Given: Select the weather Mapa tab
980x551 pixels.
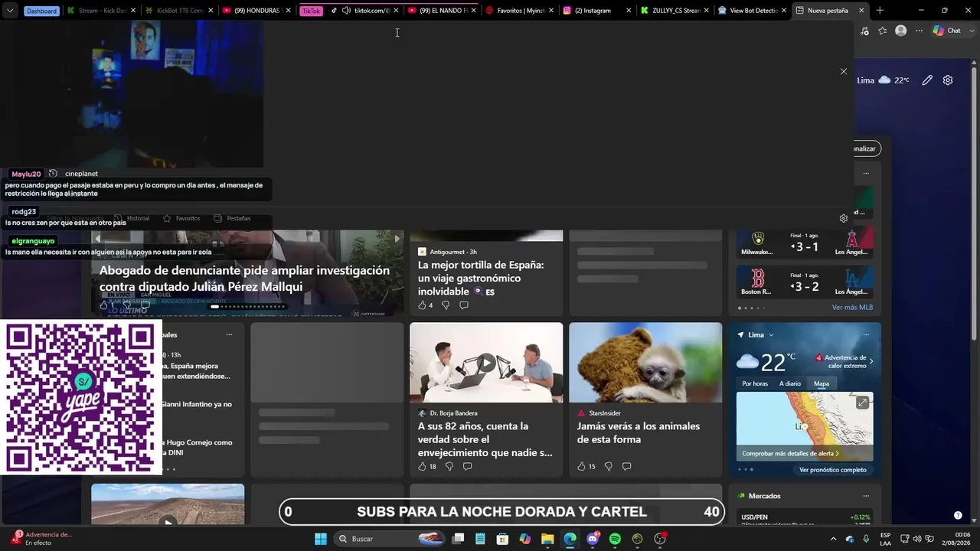Looking at the screenshot, I should pos(822,383).
